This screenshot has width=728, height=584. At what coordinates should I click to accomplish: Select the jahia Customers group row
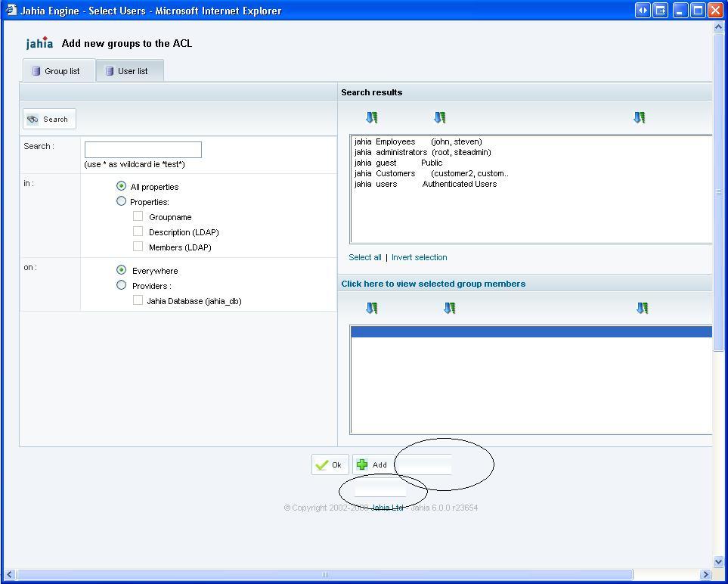click(x=531, y=173)
